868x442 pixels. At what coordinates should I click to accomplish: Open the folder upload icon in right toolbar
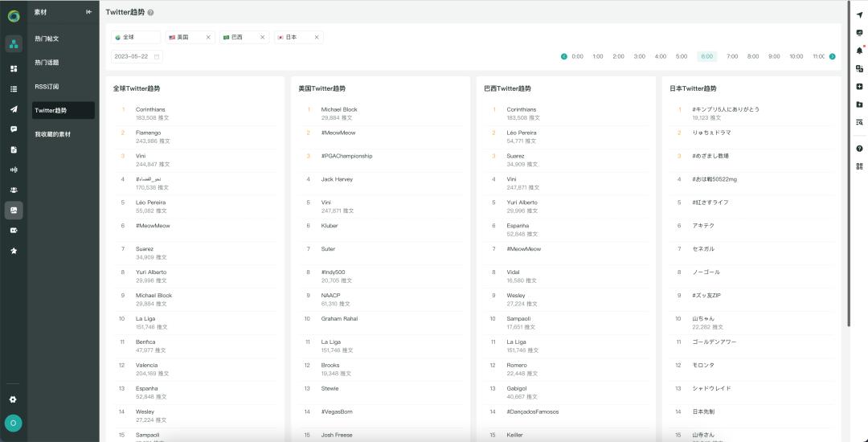859,104
